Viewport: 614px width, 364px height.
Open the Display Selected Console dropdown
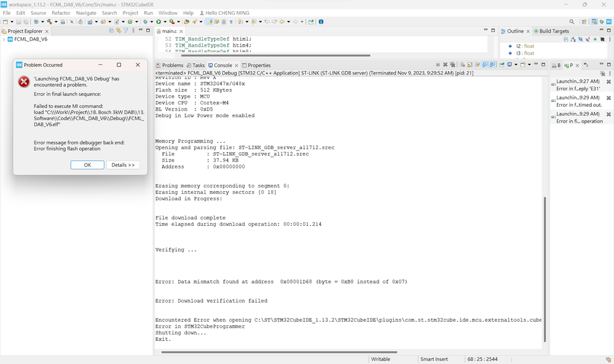tap(516, 64)
